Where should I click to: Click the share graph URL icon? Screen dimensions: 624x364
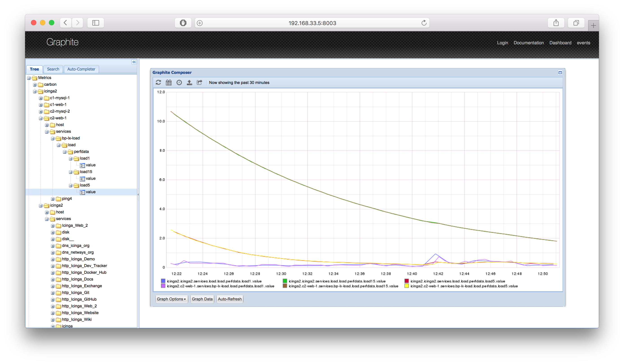click(199, 82)
